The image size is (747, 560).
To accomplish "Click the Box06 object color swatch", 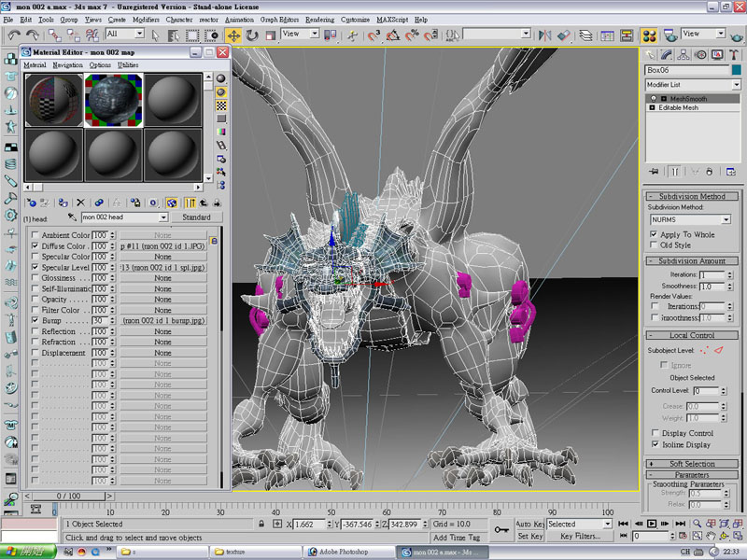I will tap(737, 70).
